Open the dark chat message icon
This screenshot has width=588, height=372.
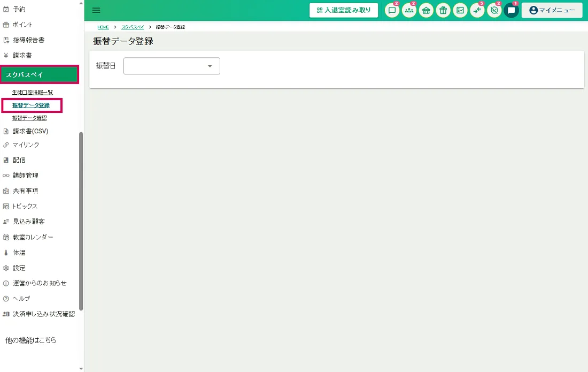511,11
